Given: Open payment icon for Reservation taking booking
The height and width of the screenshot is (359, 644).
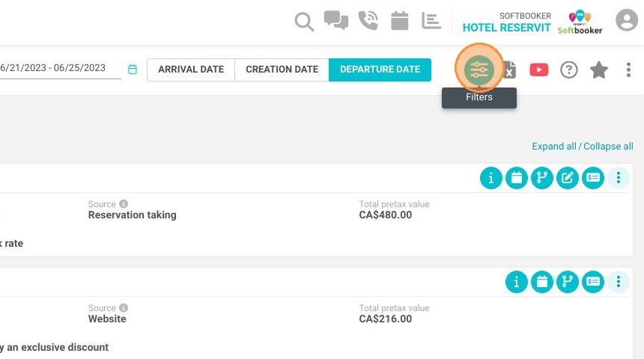Looking at the screenshot, I should 592,178.
